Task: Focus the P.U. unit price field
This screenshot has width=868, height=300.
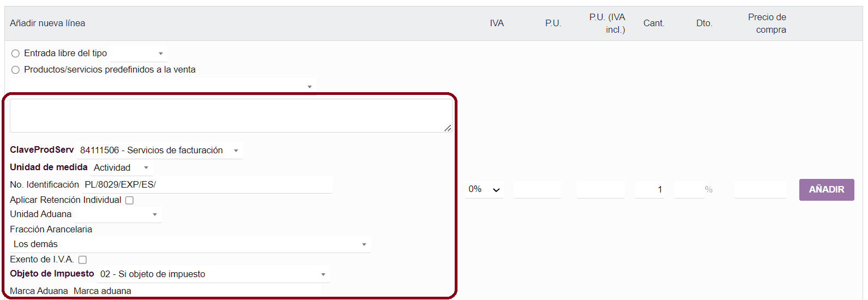Action: pyautogui.click(x=537, y=190)
